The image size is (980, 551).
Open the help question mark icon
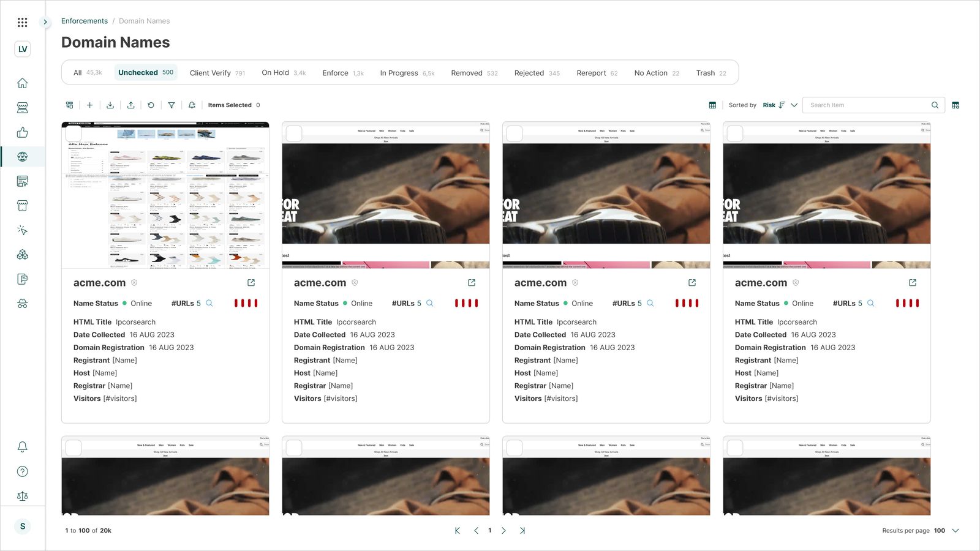coord(23,471)
